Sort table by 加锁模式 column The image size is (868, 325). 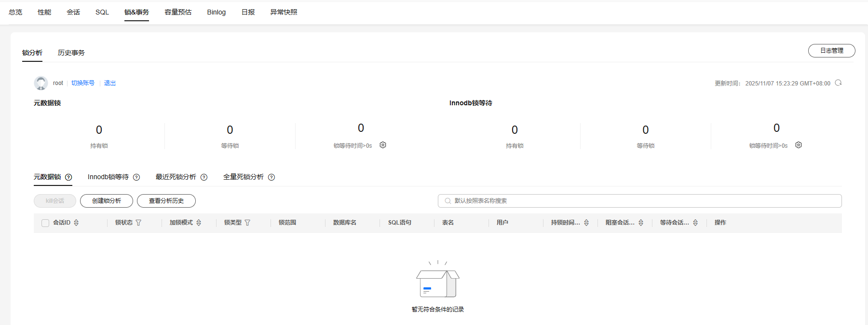click(199, 223)
